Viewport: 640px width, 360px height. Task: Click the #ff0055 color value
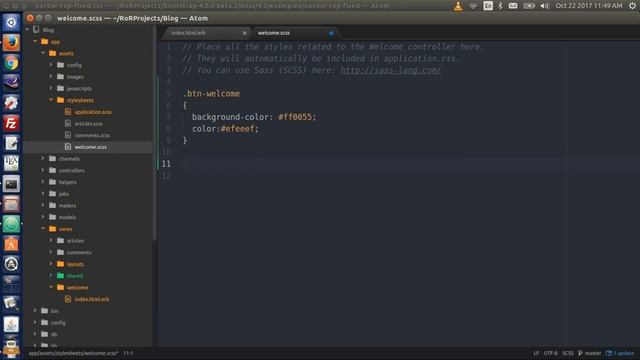(x=295, y=117)
